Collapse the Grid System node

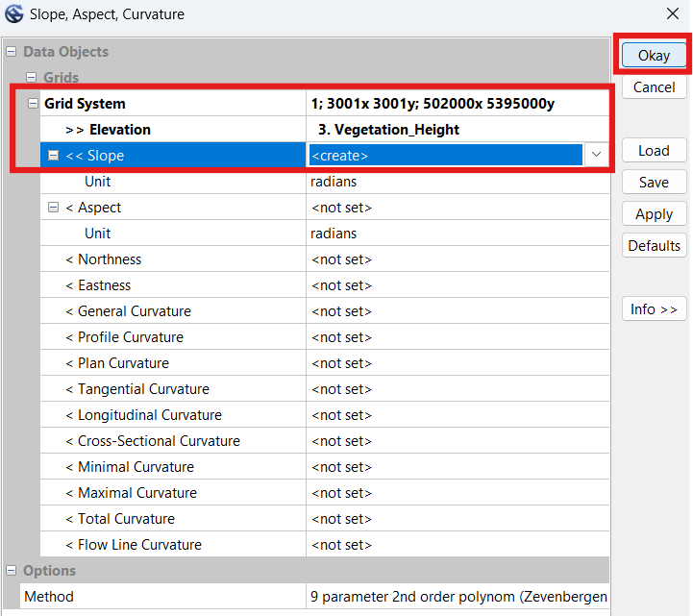[34, 104]
